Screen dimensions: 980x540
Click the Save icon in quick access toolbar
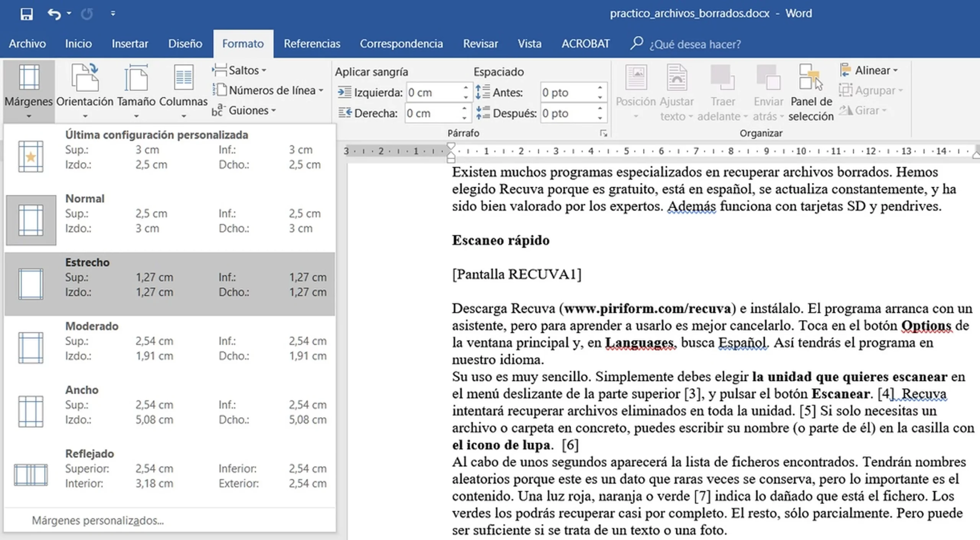26,14
